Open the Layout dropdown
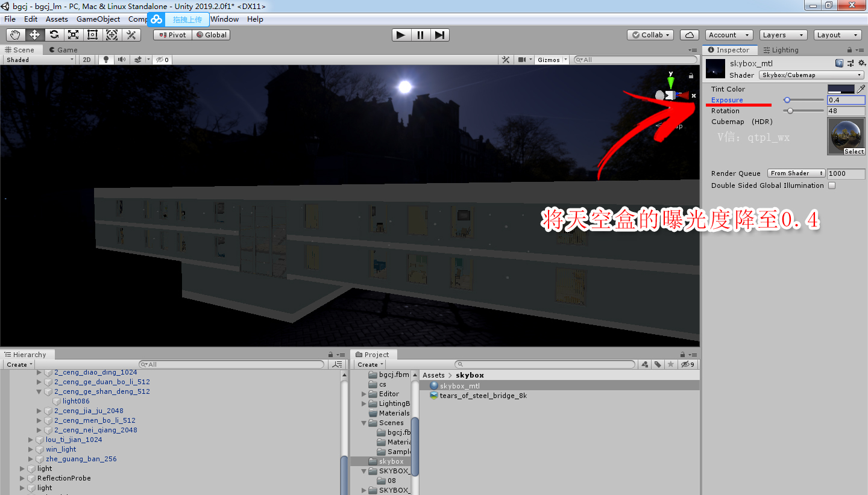The width and height of the screenshot is (868, 495). [838, 35]
